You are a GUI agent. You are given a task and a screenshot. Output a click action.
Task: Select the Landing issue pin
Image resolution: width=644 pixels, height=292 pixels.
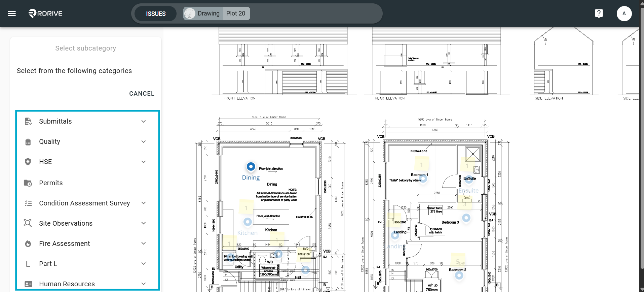(x=395, y=235)
